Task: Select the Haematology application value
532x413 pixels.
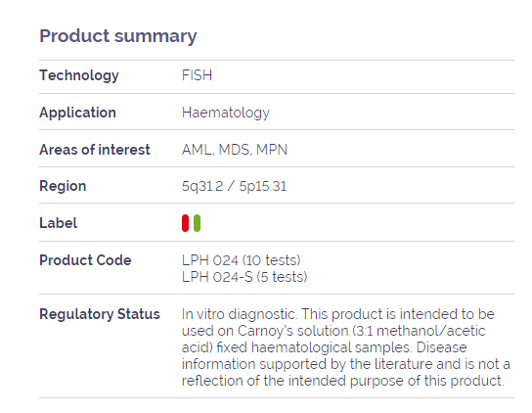Action: point(226,113)
